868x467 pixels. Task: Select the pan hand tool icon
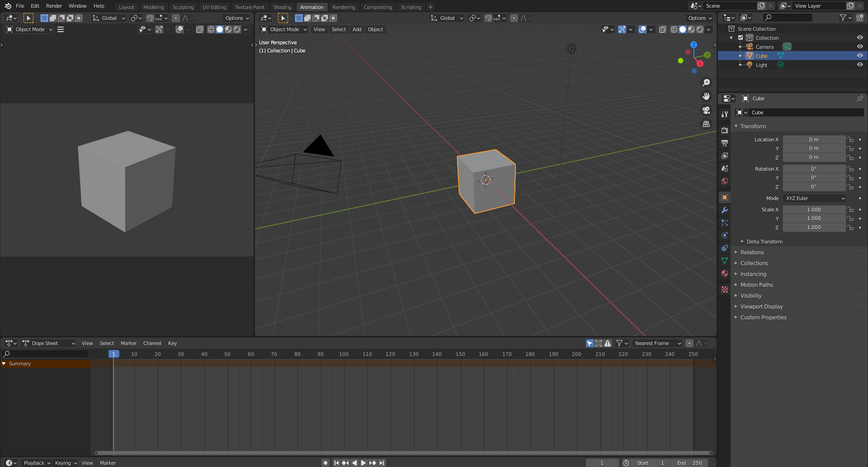pos(706,96)
